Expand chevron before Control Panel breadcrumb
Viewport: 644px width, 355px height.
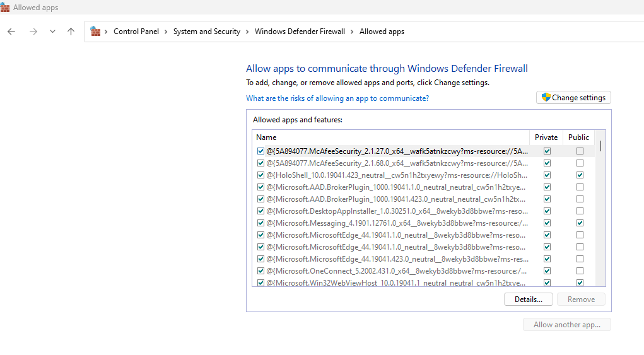(106, 32)
